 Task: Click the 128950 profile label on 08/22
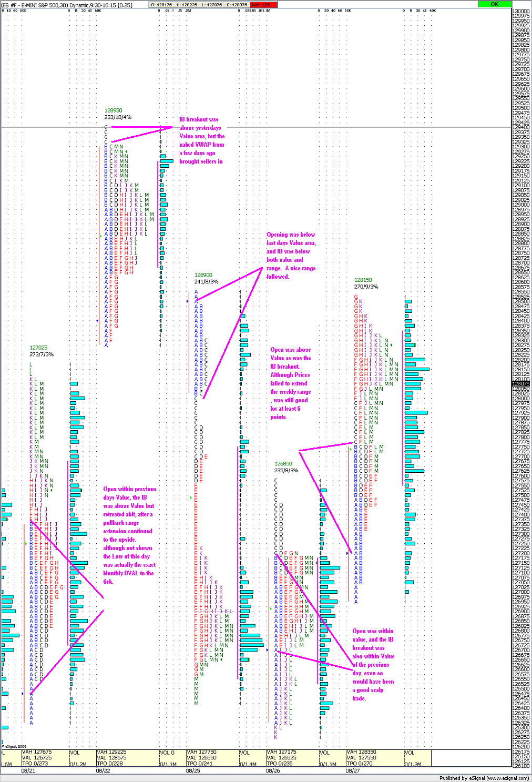113,111
